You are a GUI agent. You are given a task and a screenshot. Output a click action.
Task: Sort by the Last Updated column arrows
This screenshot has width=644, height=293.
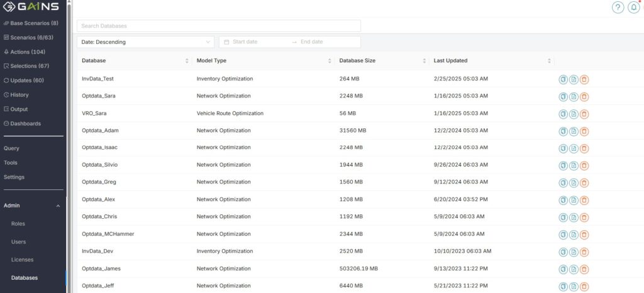(x=549, y=61)
